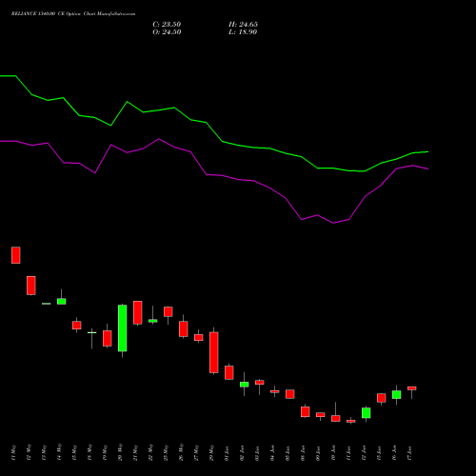Screen dimensions: 476x476
Task: Click the last red candle for 17 Jun
Action: pyautogui.click(x=412, y=388)
